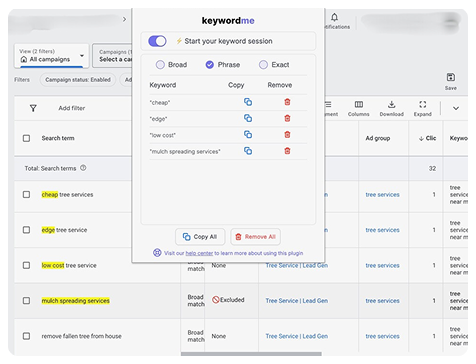Click the Save icon
Viewport: 476px width, 364px height.
pyautogui.click(x=451, y=77)
